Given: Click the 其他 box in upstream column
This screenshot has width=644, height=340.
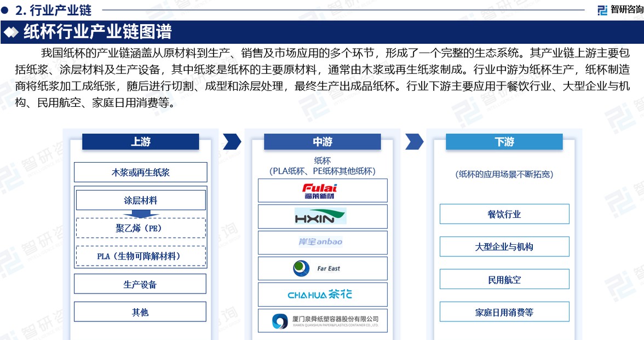Looking at the screenshot, I should [x=140, y=312].
